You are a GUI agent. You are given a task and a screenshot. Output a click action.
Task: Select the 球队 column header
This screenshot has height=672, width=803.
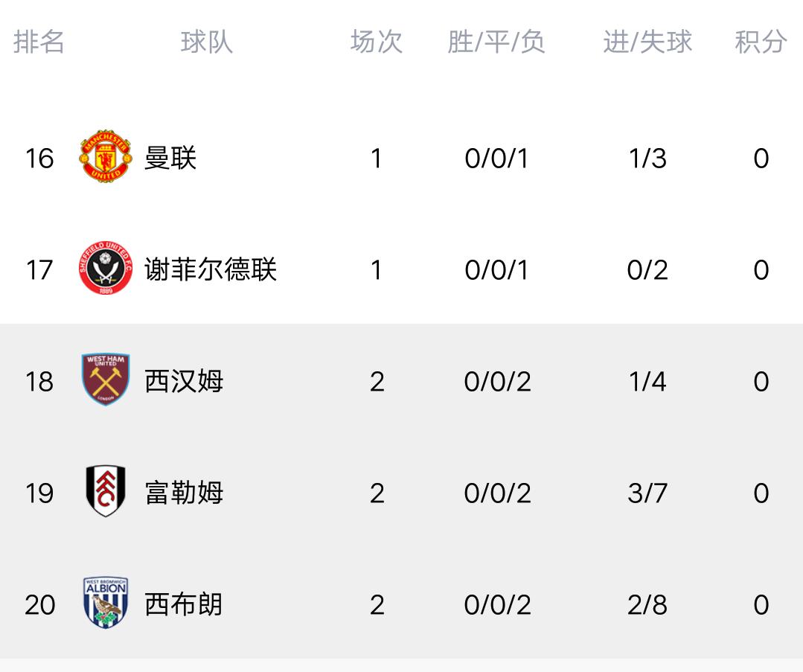(207, 42)
